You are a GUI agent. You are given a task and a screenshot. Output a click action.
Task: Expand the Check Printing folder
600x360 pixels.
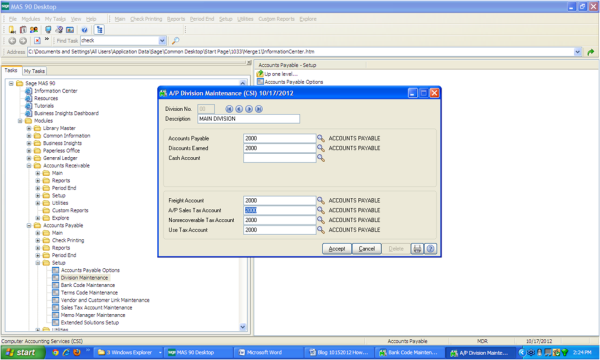(x=38, y=240)
